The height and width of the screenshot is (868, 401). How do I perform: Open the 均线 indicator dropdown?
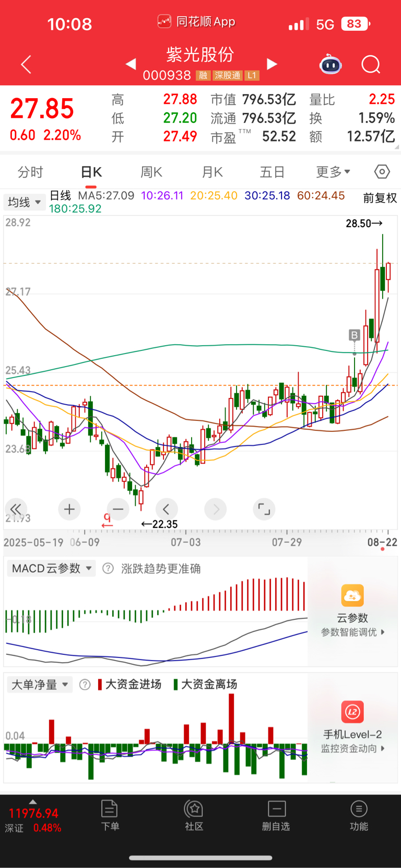pos(25,202)
